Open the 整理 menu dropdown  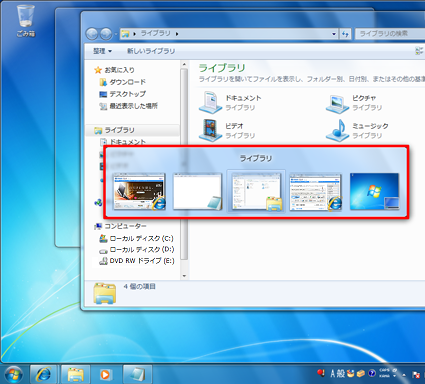[102, 51]
